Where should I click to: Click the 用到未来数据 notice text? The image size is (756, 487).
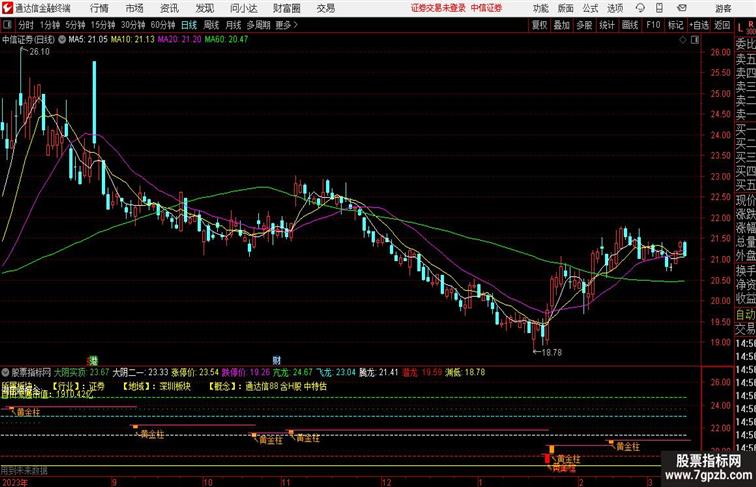24,470
